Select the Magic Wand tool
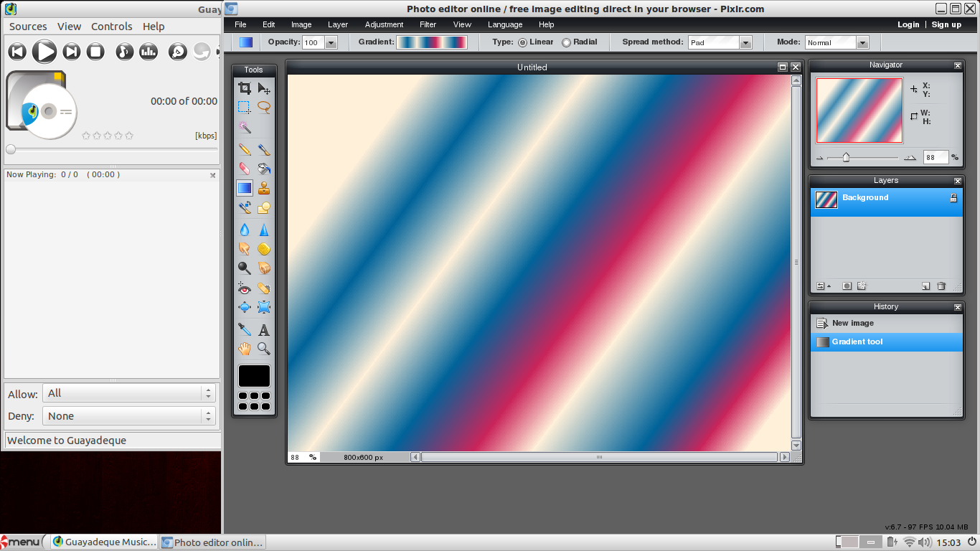 click(x=245, y=127)
